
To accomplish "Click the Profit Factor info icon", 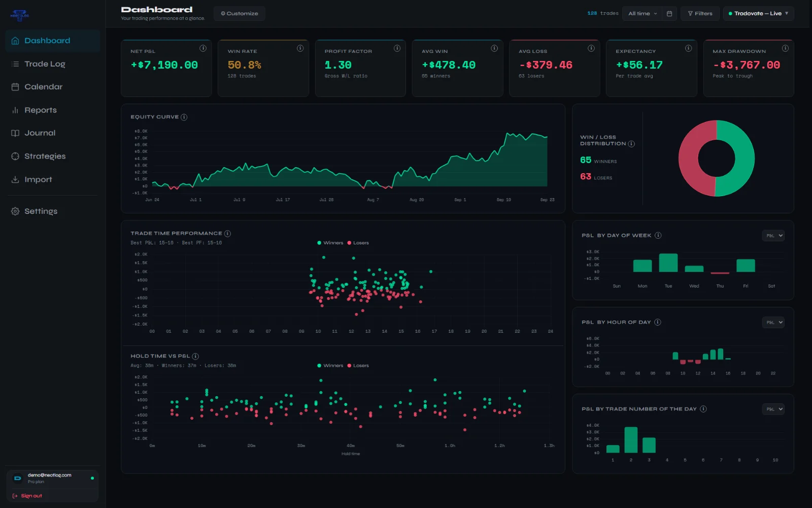I will pos(397,48).
